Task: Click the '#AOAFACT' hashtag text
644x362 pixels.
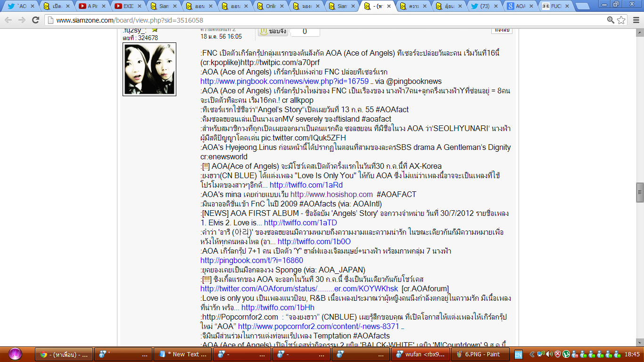Action: 396,194
